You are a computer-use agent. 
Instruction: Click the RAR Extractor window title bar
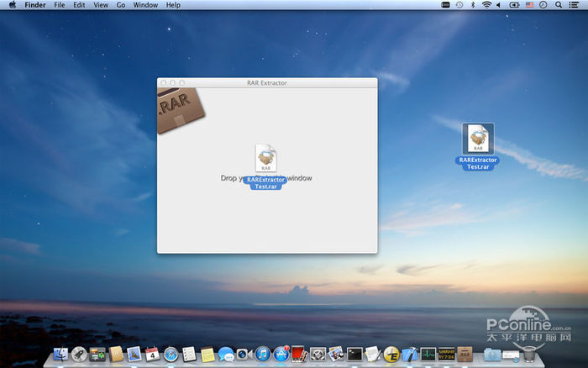click(267, 82)
